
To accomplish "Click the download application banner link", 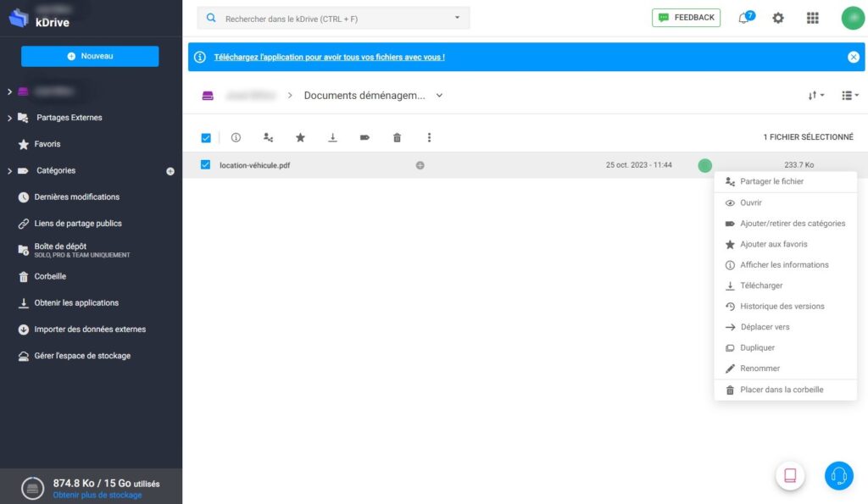I will [330, 57].
